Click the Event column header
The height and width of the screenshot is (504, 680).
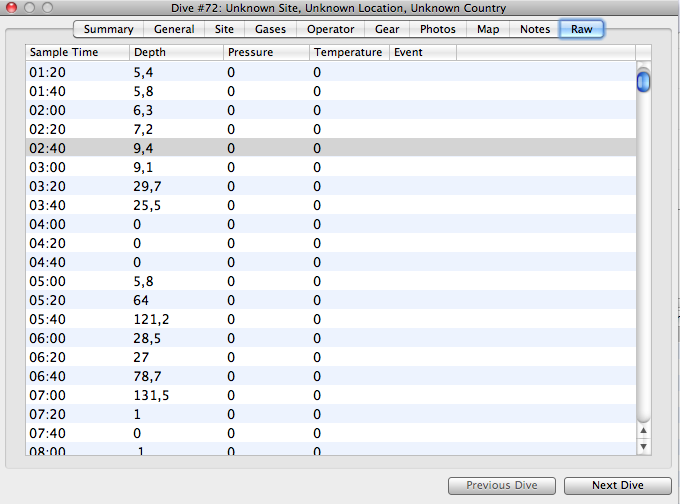(x=422, y=52)
